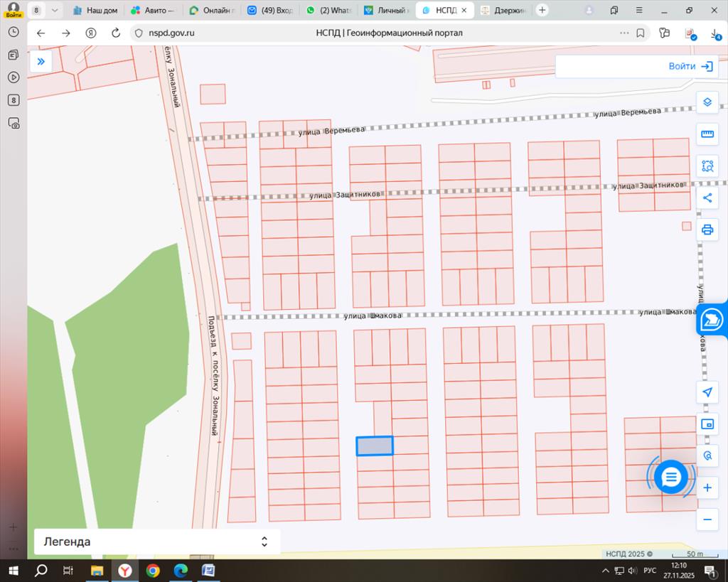
Task: Select the highlighted blue land parcel
Action: tap(374, 446)
